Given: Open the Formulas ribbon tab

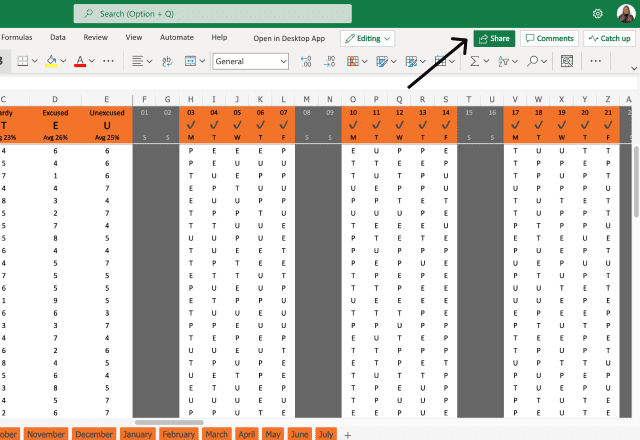Looking at the screenshot, I should pos(17,37).
